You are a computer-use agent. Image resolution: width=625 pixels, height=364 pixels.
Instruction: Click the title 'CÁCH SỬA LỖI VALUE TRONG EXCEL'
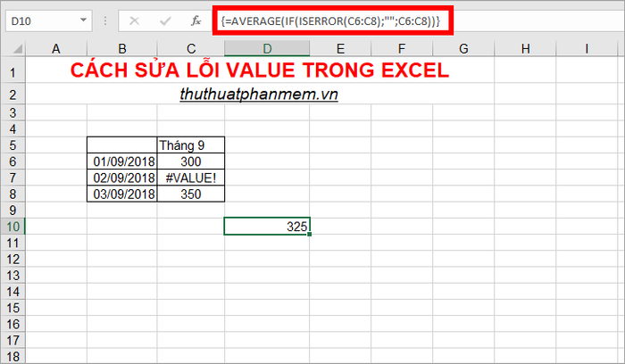pos(260,70)
